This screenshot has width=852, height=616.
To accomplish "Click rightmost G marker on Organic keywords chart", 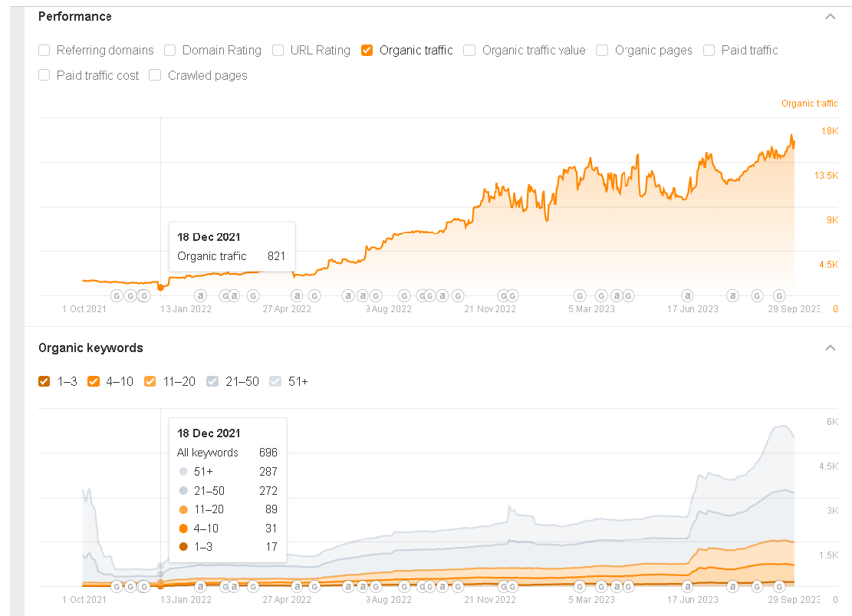I will click(778, 586).
